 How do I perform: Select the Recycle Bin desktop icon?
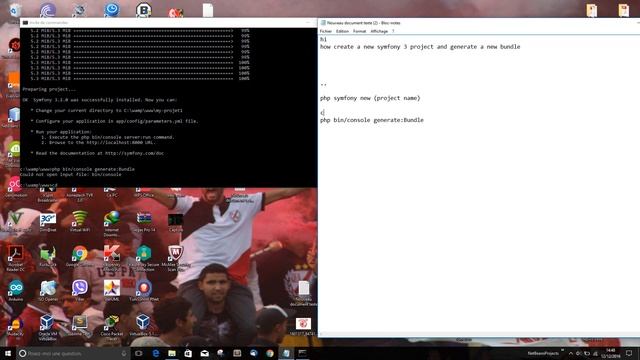point(16,10)
